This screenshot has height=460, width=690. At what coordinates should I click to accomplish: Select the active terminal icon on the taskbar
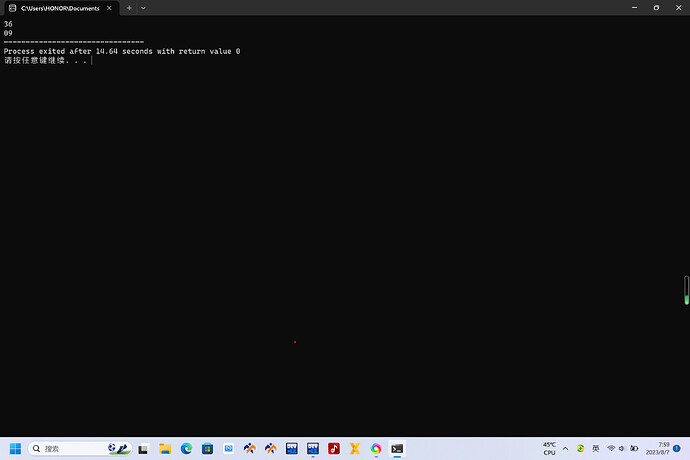pyautogui.click(x=397, y=449)
